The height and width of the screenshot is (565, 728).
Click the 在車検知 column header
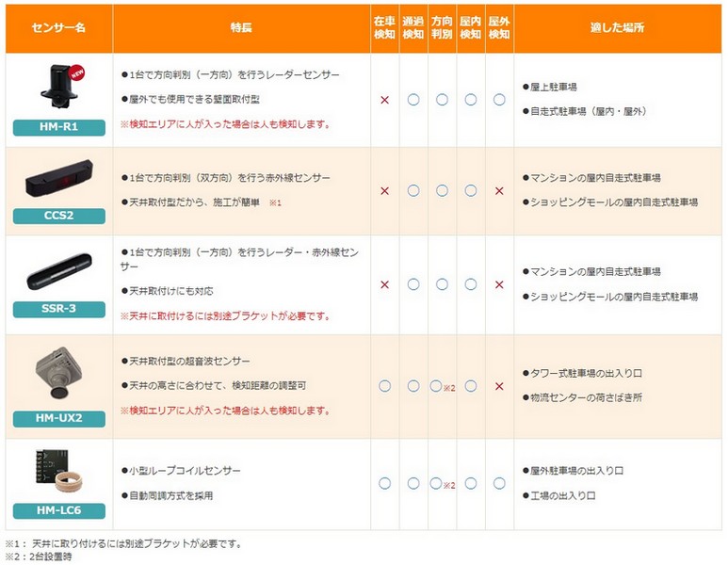pos(384,28)
